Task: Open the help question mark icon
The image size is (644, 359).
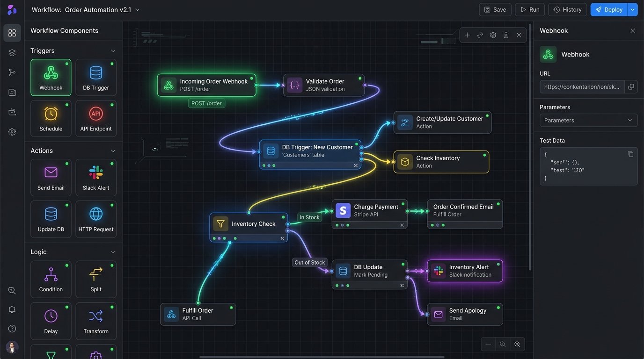Action: (12, 329)
